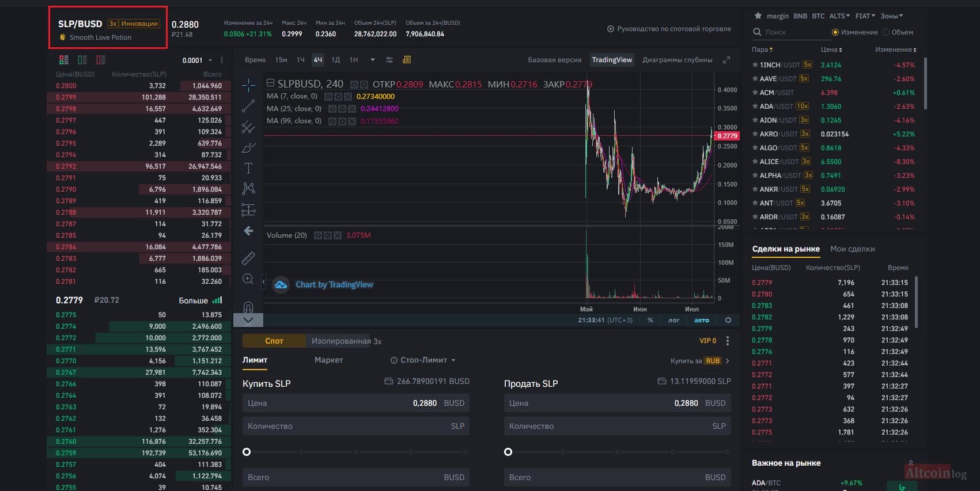This screenshot has height=491, width=980.
Task: Click the favorites star in pairs panel
Action: click(x=758, y=16)
